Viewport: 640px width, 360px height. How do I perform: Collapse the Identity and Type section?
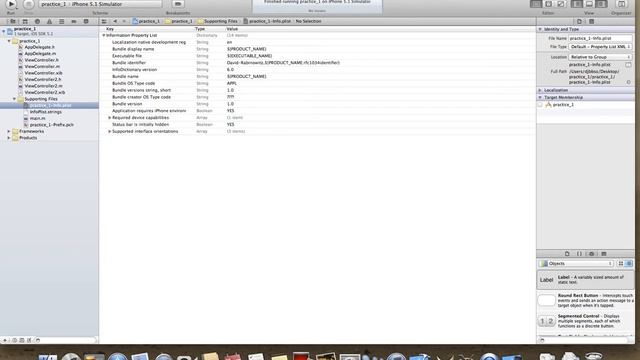540,29
